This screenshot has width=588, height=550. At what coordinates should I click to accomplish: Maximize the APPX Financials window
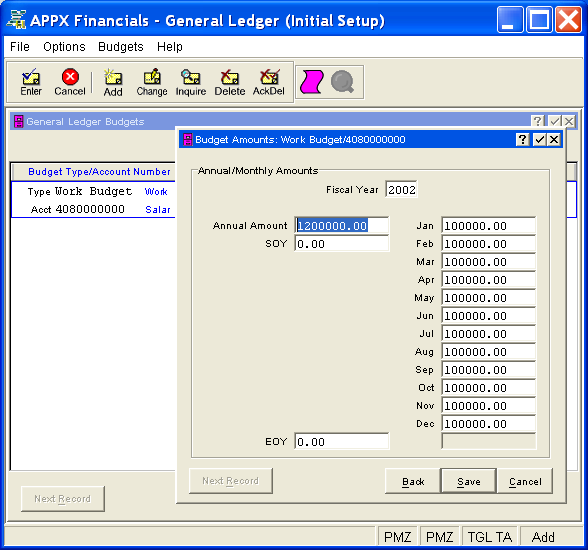pos(539,19)
